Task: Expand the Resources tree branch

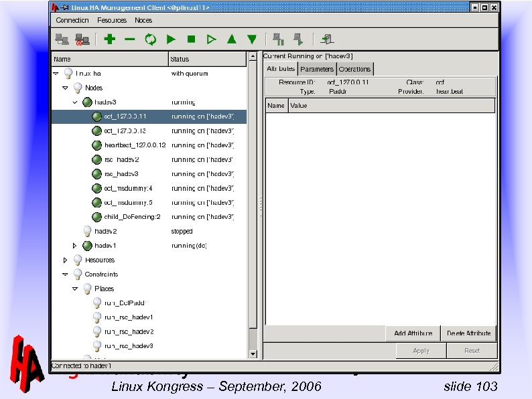Action: coord(65,260)
